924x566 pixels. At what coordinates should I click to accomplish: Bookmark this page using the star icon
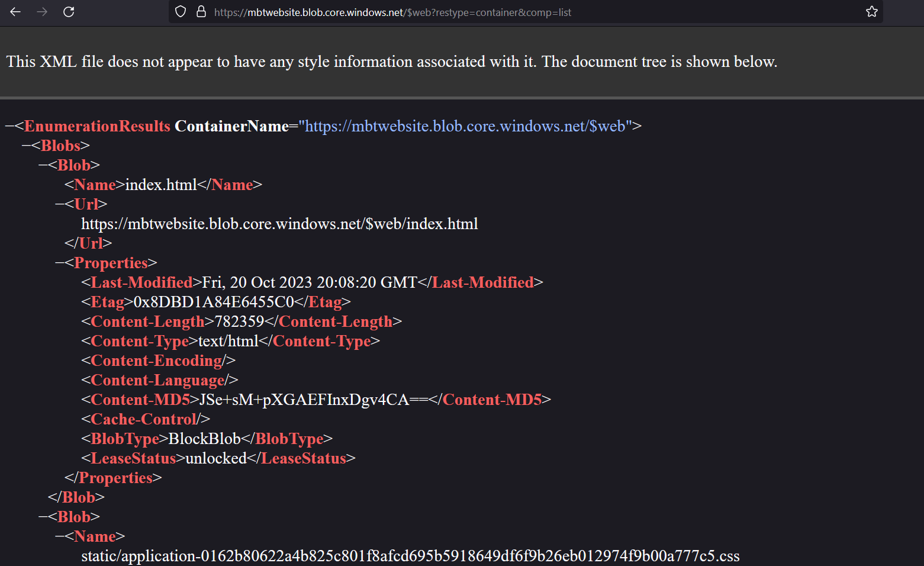coord(871,11)
